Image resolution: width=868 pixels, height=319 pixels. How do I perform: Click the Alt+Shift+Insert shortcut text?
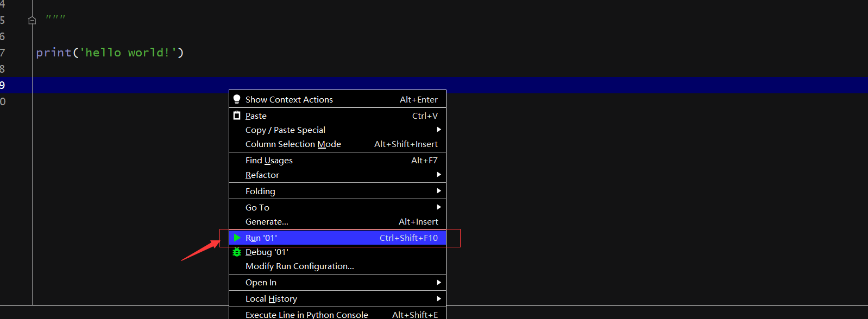406,144
